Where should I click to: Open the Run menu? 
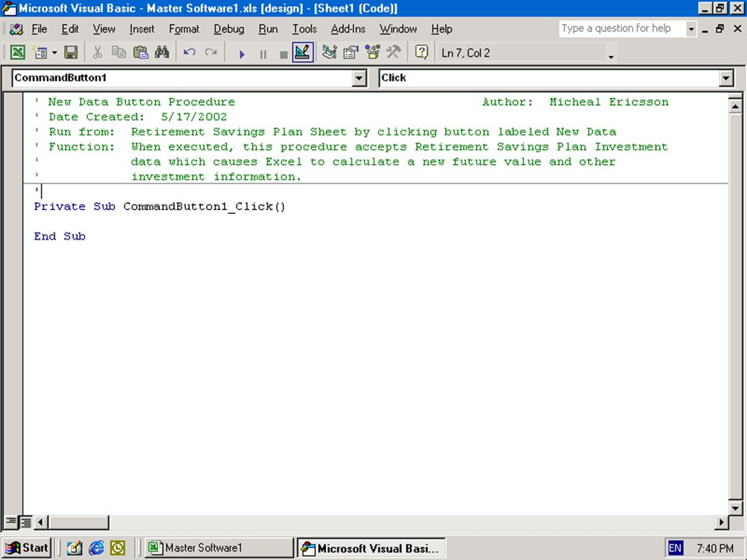pyautogui.click(x=268, y=29)
